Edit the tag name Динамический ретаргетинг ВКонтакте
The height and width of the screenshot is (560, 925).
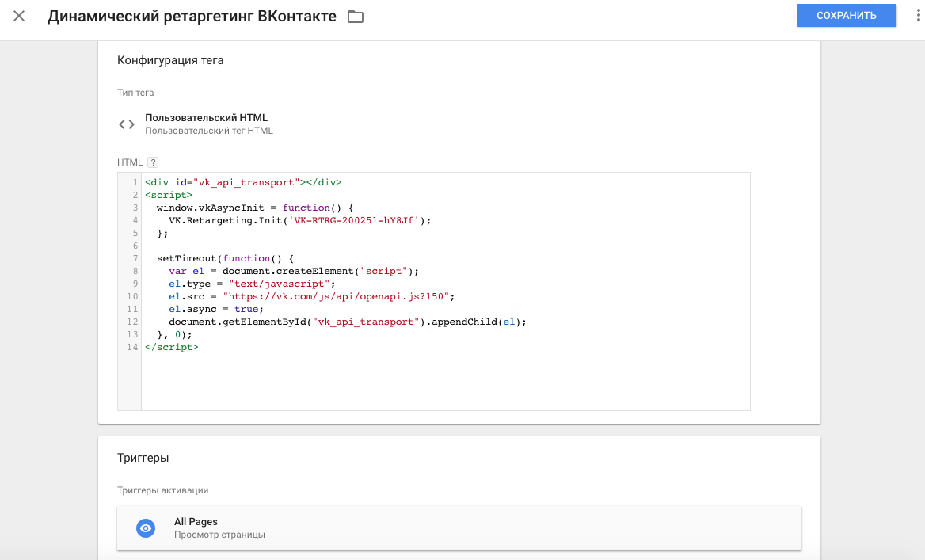pos(192,17)
